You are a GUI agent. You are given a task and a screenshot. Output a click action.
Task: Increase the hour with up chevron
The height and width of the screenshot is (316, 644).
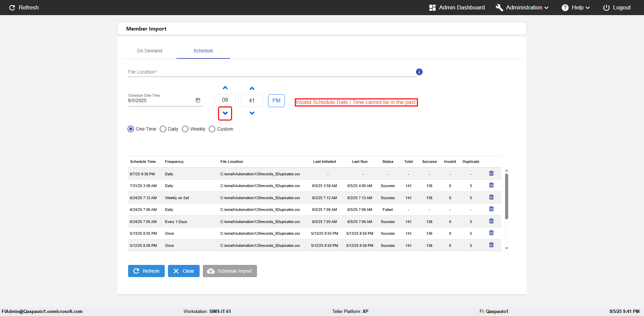point(225,88)
